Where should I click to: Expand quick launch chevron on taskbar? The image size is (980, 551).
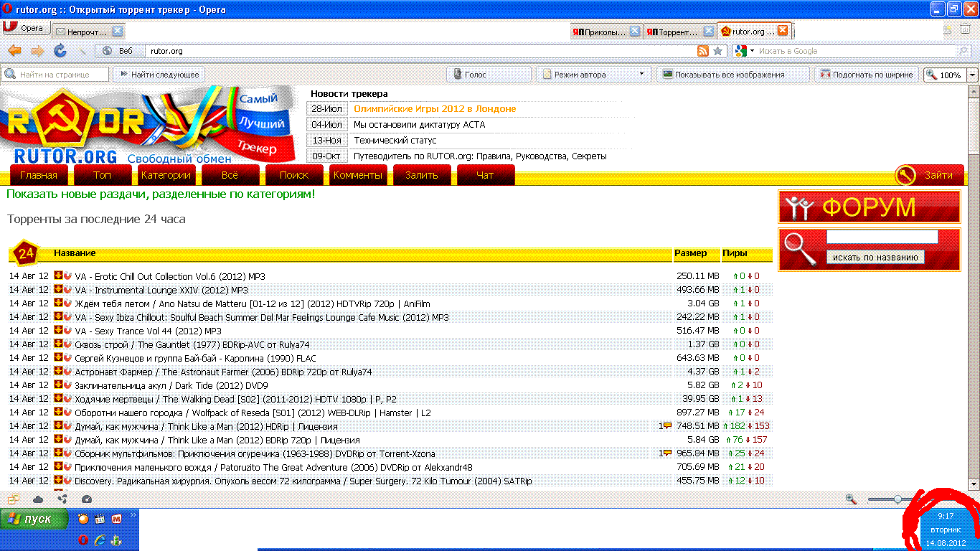[133, 515]
